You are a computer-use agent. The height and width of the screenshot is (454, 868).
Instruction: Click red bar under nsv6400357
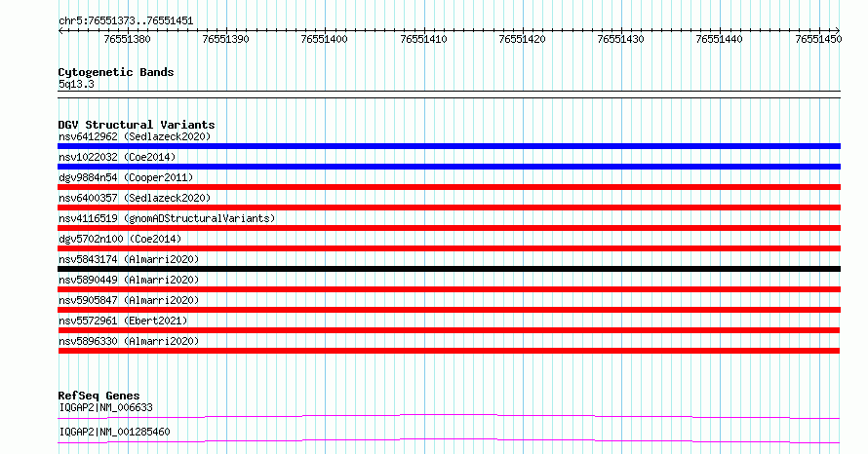pos(449,208)
